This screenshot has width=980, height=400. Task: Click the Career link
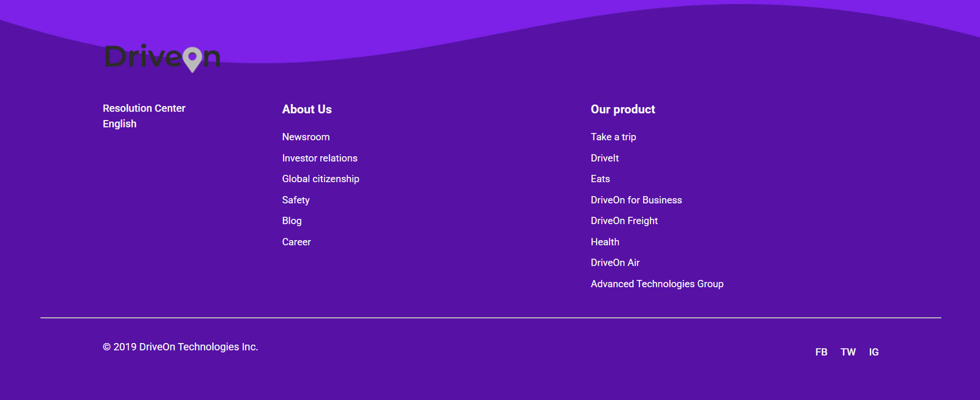point(296,242)
